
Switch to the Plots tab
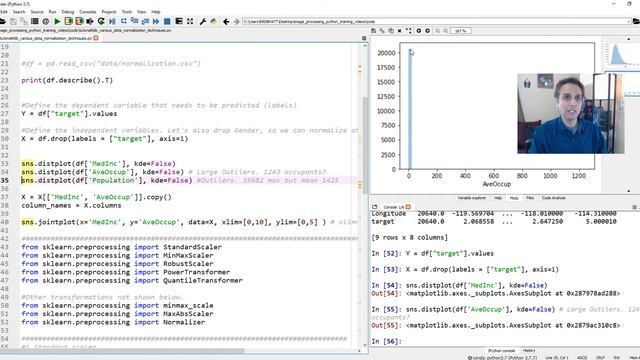514,198
